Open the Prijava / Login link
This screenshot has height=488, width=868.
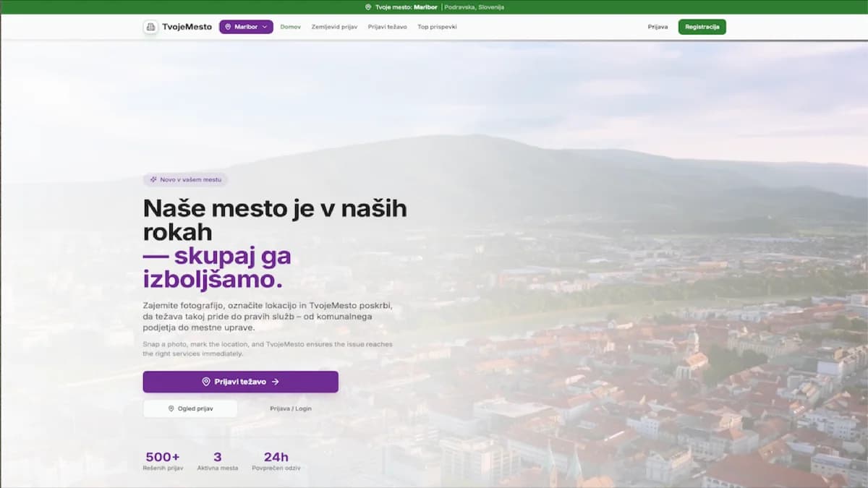[290, 408]
